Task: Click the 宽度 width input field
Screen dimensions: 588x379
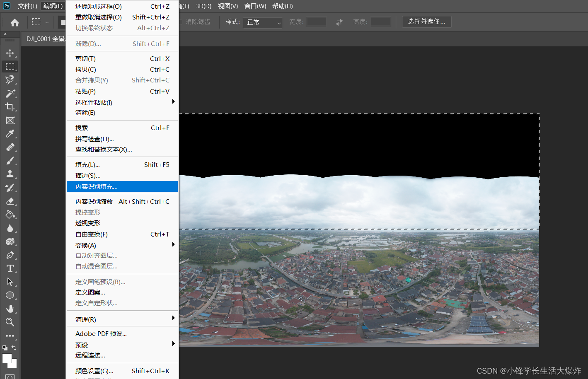Action: [x=317, y=22]
